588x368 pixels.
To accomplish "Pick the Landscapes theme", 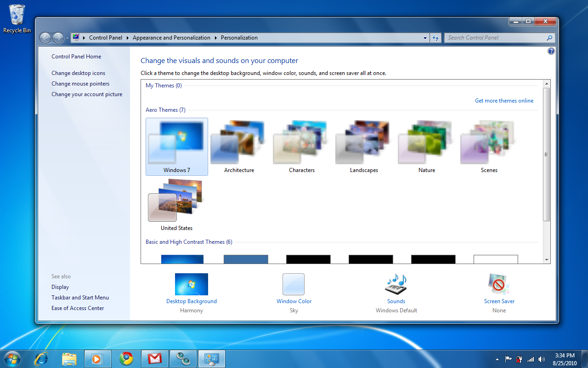I will click(364, 147).
